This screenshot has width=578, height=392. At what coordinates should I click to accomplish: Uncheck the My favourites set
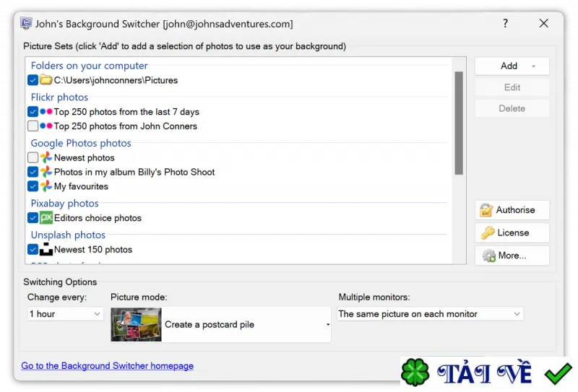(33, 186)
